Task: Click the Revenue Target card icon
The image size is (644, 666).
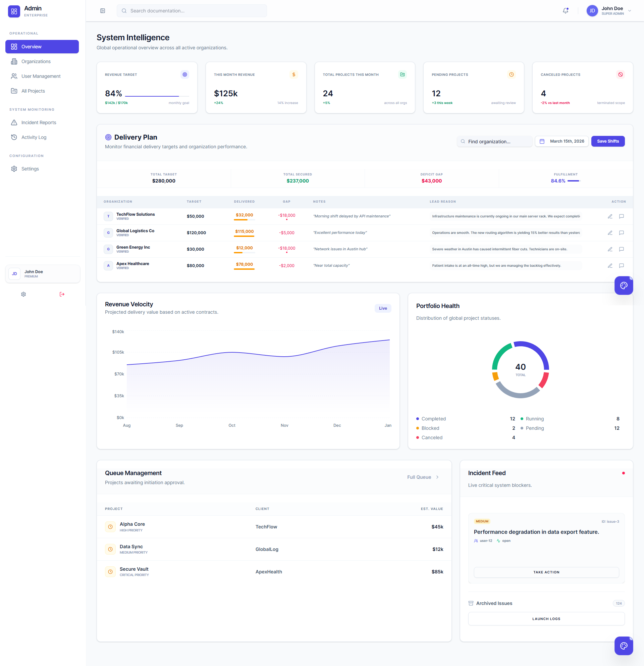Action: 185,74
